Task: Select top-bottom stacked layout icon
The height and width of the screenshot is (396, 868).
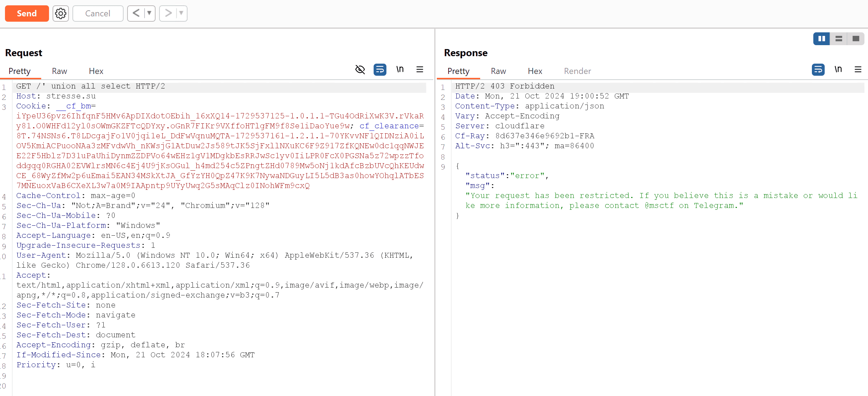Action: coord(839,38)
